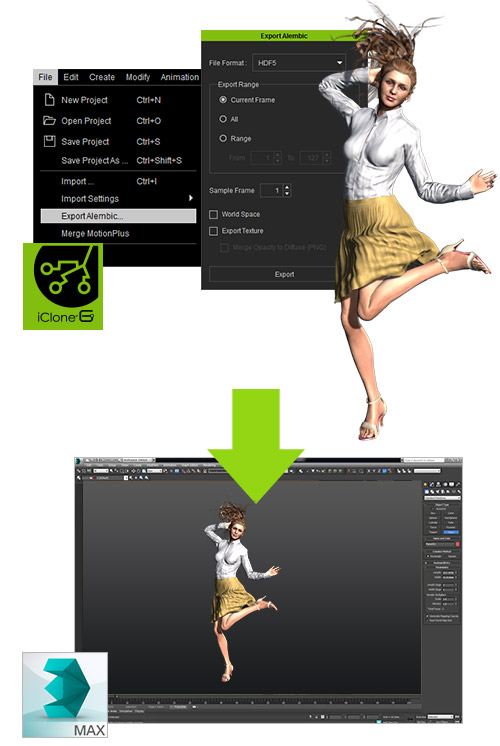Open the Modify menu in iClone

[x=137, y=77]
